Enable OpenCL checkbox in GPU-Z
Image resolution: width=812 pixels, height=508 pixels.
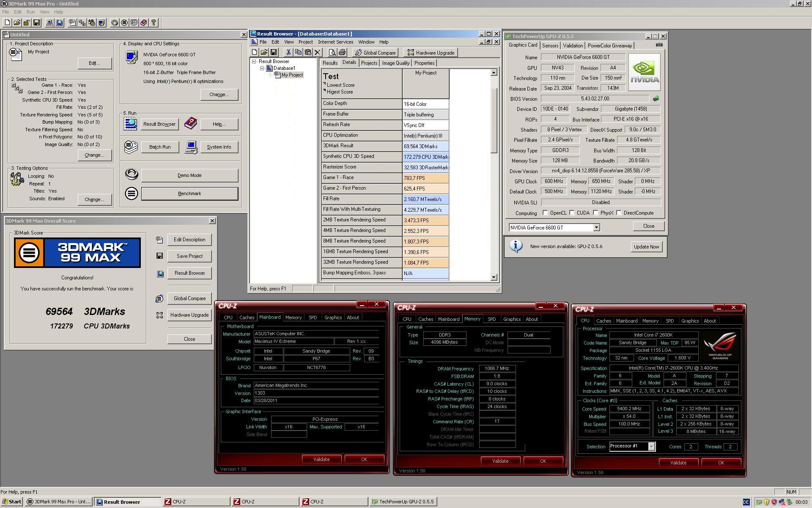click(545, 213)
